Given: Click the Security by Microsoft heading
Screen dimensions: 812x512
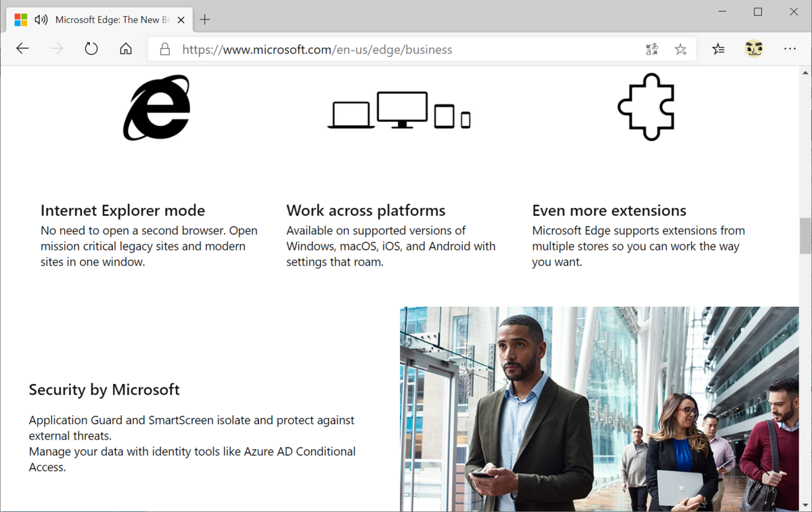Looking at the screenshot, I should [x=104, y=389].
